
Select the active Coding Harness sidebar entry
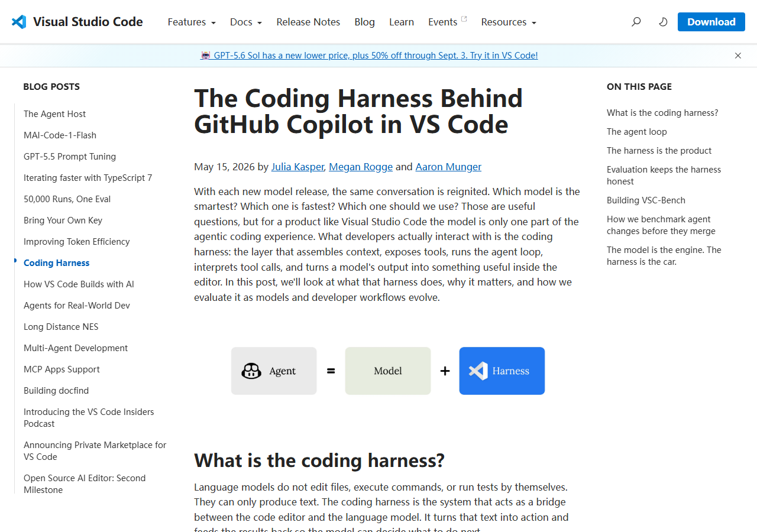57,263
